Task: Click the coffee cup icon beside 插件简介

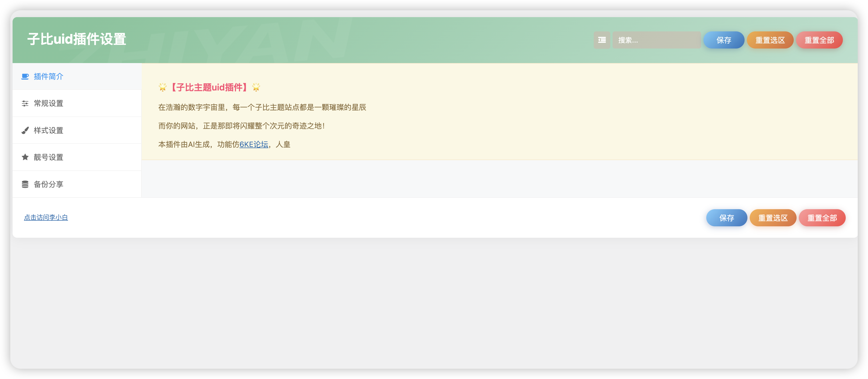Action: [25, 76]
